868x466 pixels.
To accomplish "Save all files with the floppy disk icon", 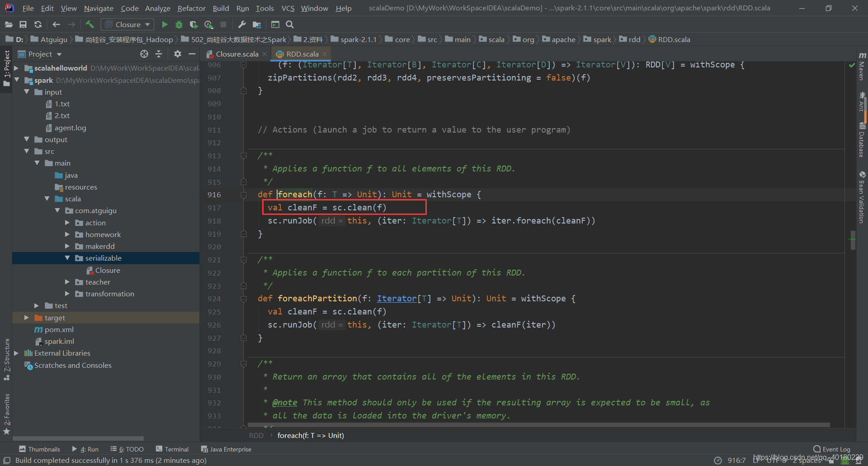I will pos(23,24).
